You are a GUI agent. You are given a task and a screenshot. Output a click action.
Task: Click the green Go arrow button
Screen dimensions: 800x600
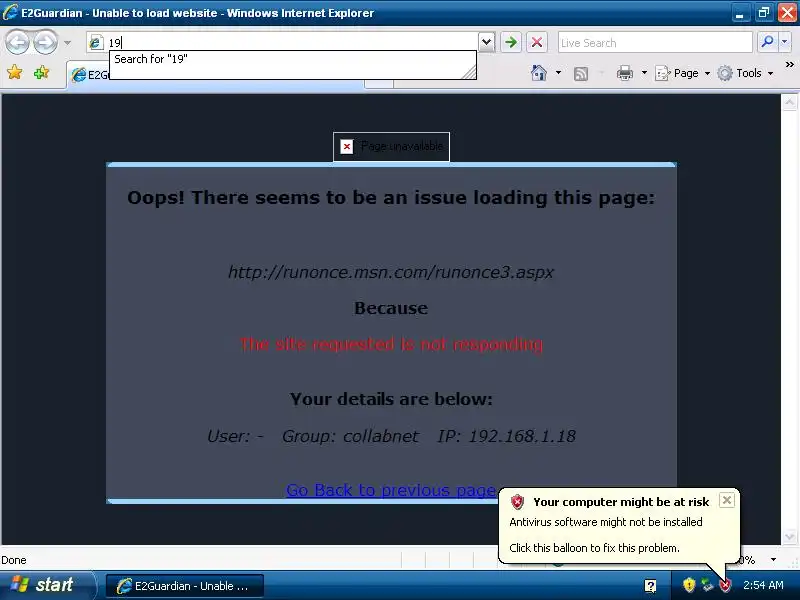click(511, 42)
